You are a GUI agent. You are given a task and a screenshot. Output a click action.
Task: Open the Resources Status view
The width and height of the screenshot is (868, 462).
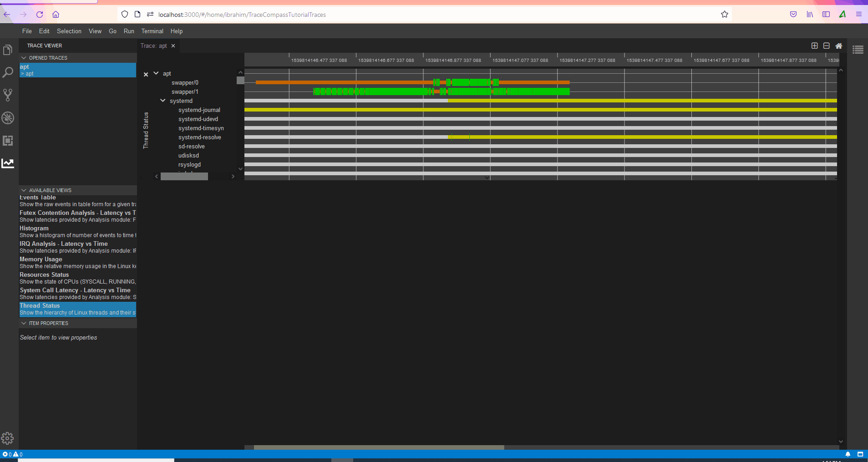pos(77,278)
